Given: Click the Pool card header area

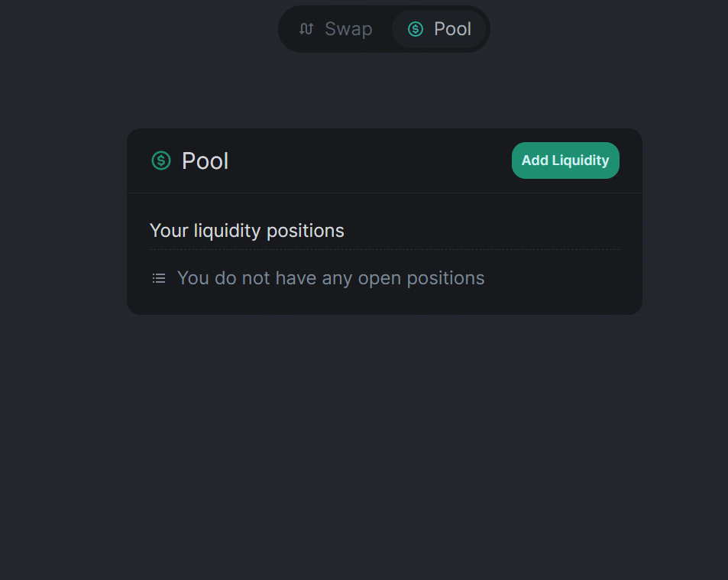Looking at the screenshot, I should (384, 160).
